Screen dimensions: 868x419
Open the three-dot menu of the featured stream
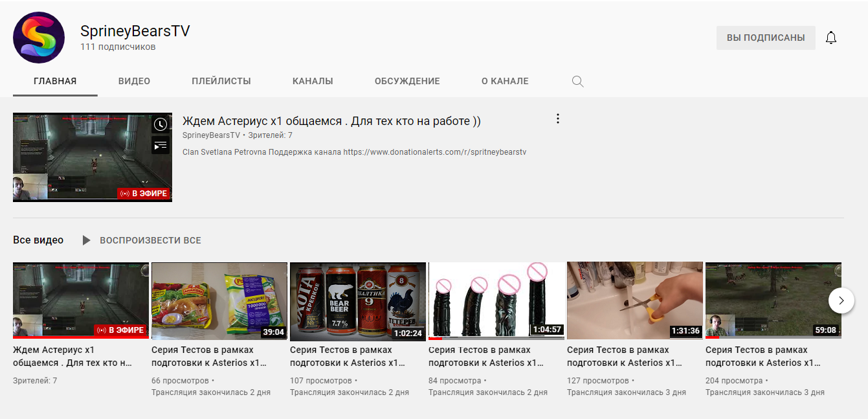pos(558,119)
